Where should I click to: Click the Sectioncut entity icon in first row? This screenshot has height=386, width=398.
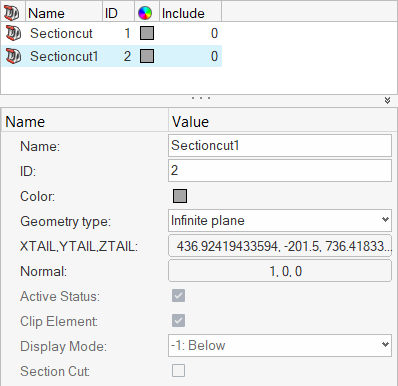point(13,33)
